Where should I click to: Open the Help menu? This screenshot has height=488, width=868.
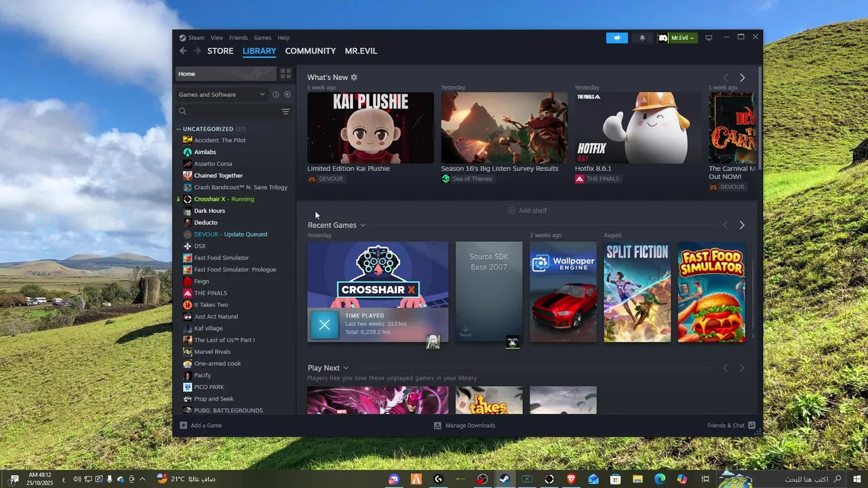283,38
